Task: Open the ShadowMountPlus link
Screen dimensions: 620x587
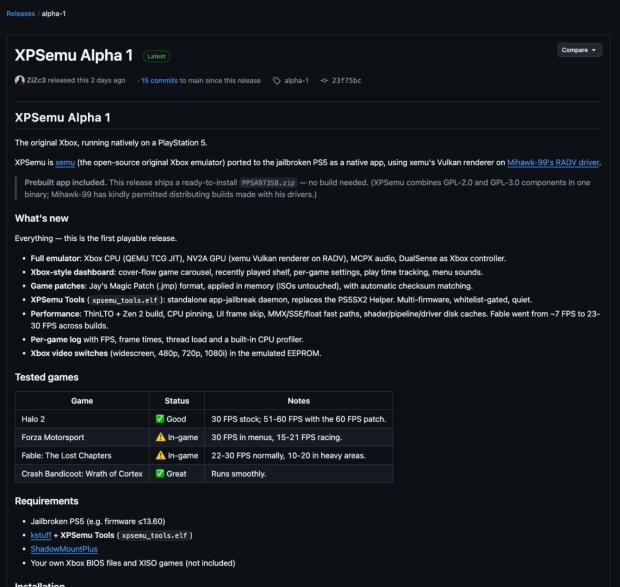Action: tap(64, 549)
